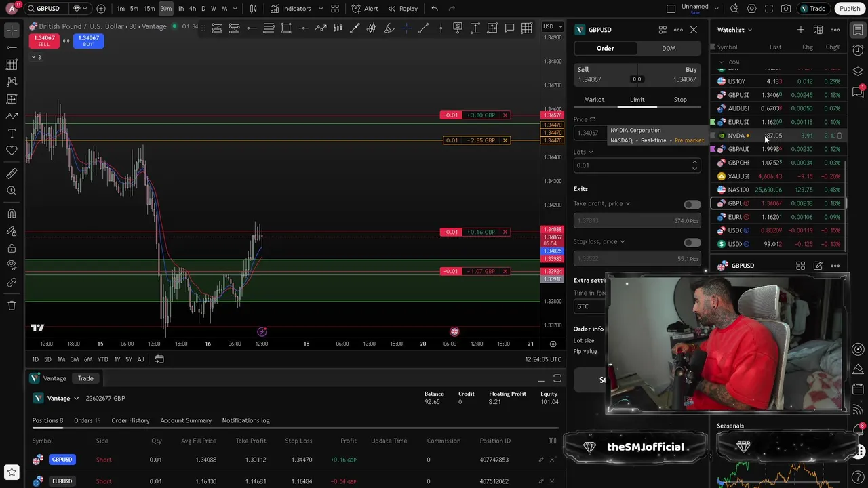Switch chart to 30m timeframe
The height and width of the screenshot is (488, 868).
point(165,9)
